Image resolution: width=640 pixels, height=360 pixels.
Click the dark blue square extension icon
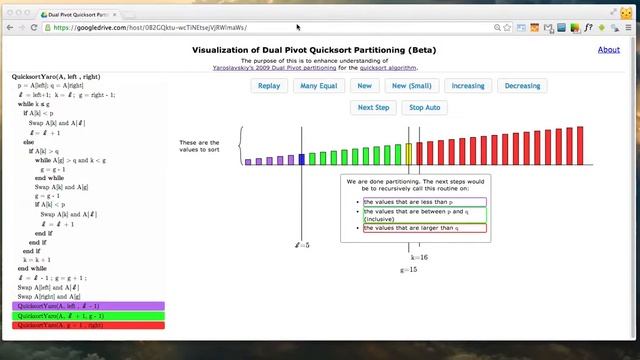pyautogui.click(x=562, y=27)
